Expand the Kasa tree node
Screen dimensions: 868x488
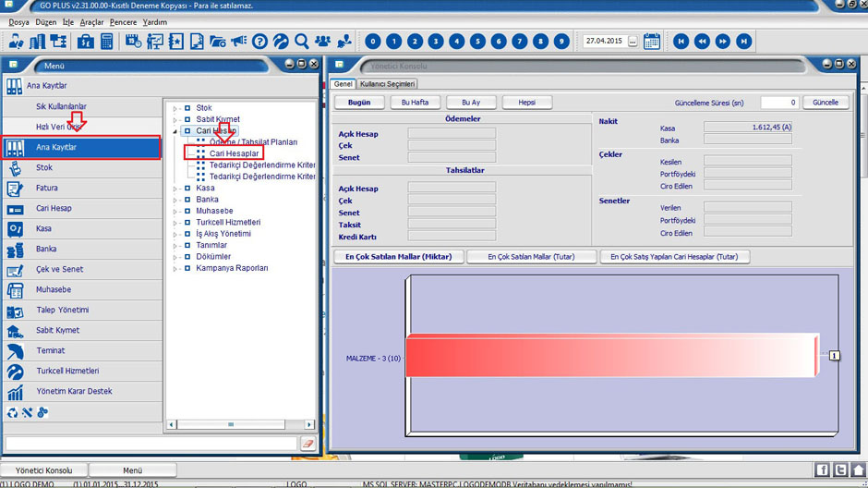coord(175,189)
